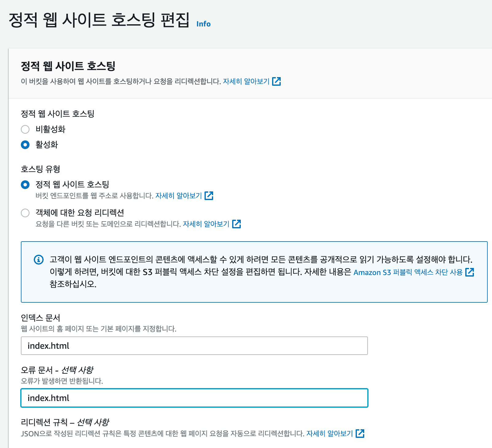Click external link icon after 요청 리디렉션 description
The height and width of the screenshot is (448, 492).
pos(236,224)
